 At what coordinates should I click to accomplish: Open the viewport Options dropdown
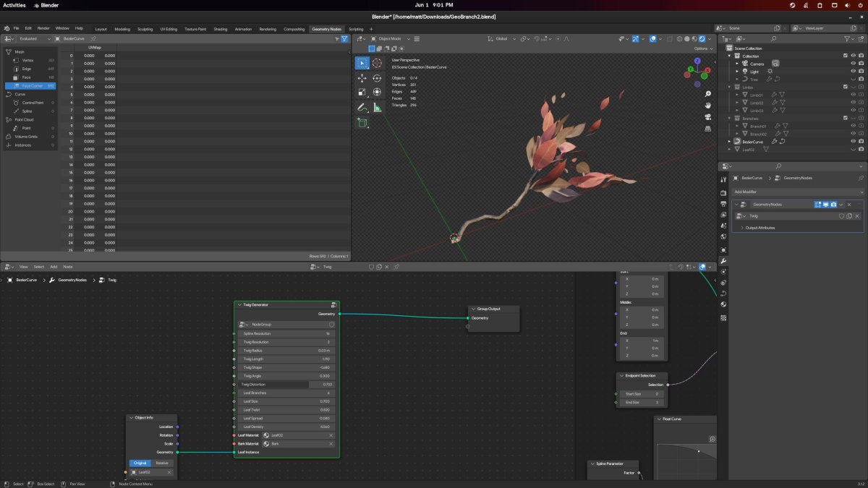[x=702, y=48]
